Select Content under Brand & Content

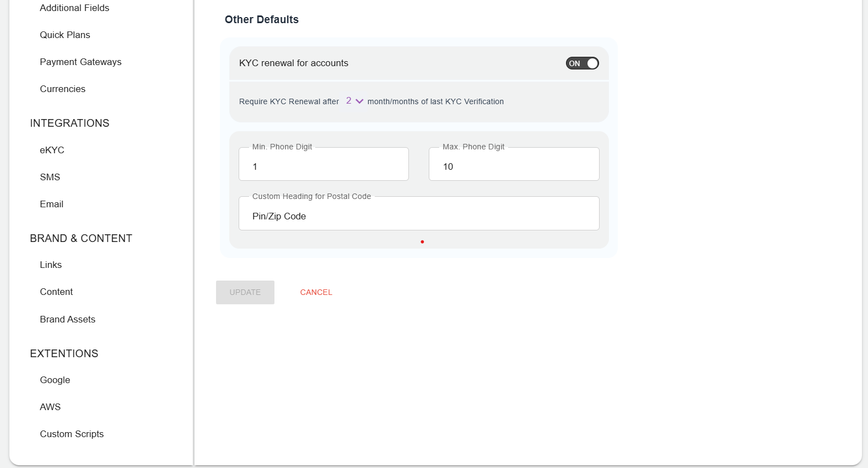coord(56,292)
